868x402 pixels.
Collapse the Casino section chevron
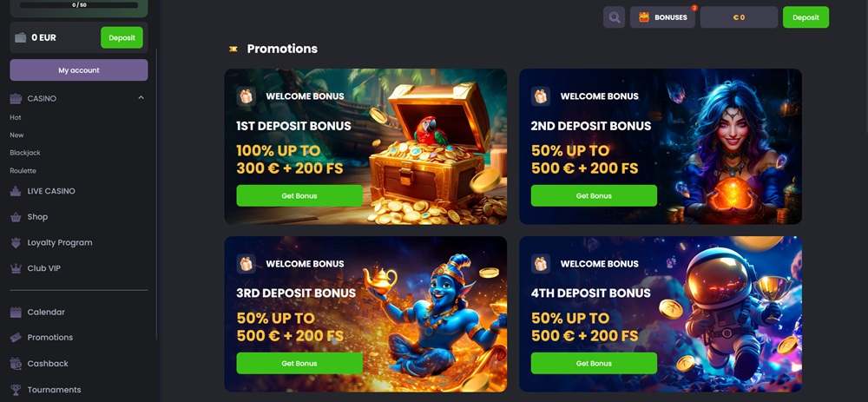tap(141, 98)
